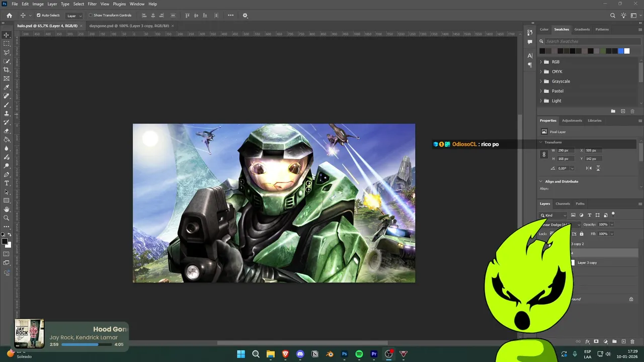This screenshot has width=644, height=362.
Task: Expand the RGB swatch group
Action: pos(541,62)
